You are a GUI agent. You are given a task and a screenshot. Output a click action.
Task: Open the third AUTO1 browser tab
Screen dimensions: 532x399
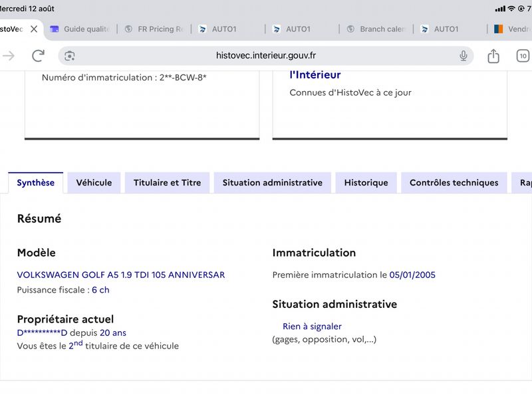pyautogui.click(x=440, y=29)
